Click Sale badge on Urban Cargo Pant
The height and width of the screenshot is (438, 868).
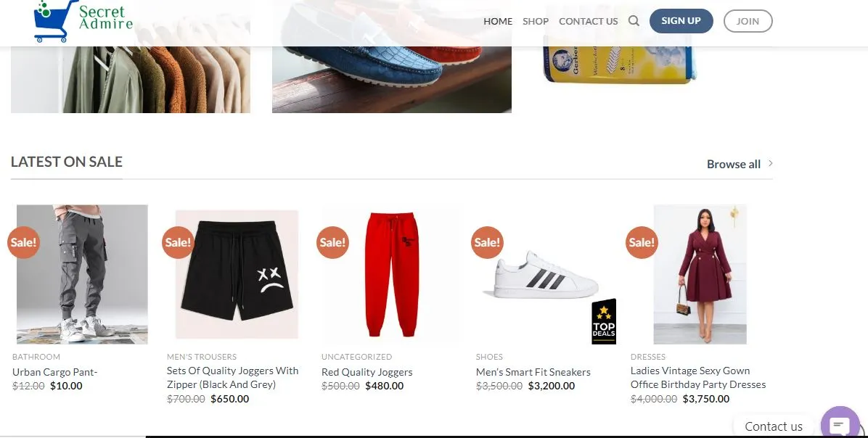23,242
